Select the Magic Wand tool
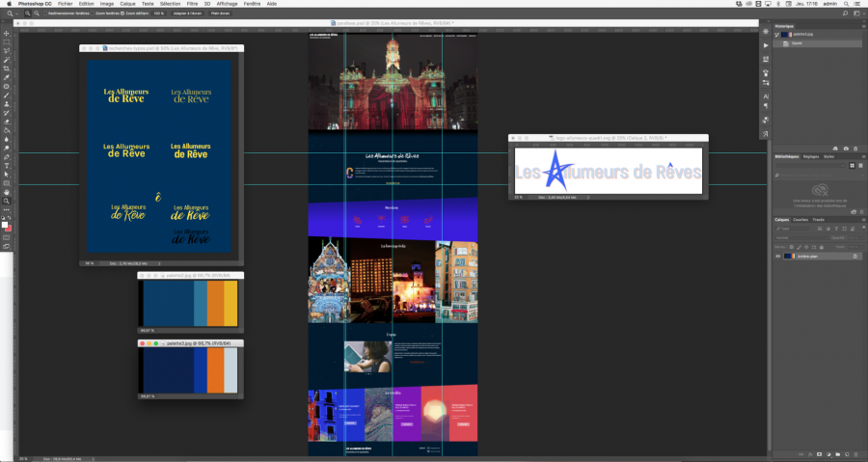This screenshot has height=462, width=868. coord(7,60)
